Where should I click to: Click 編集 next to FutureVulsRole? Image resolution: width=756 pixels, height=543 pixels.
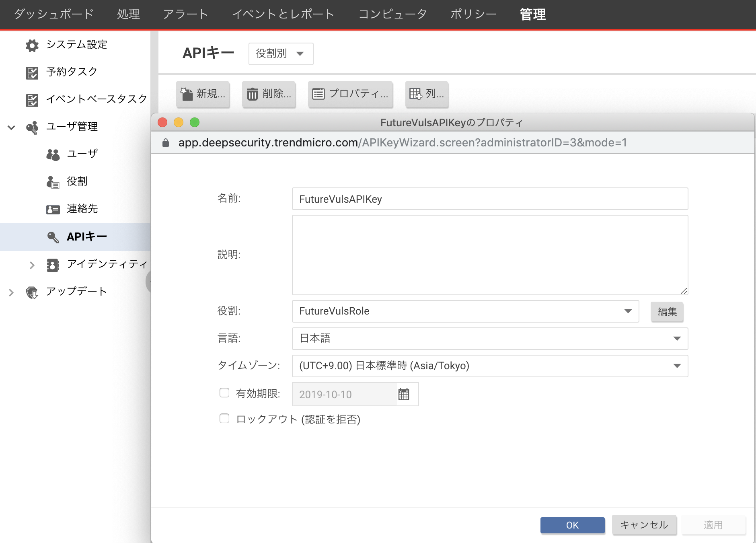666,311
